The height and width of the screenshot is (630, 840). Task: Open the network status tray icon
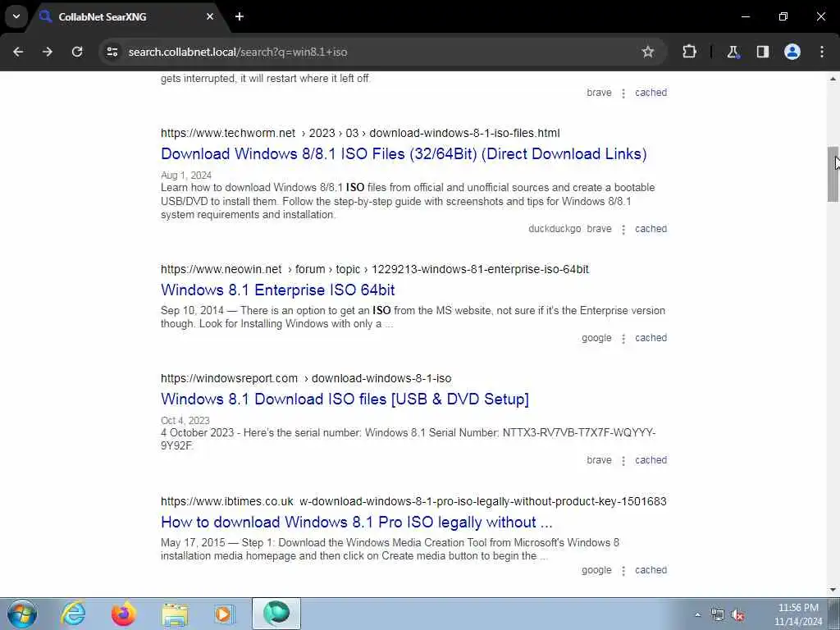coord(717,614)
